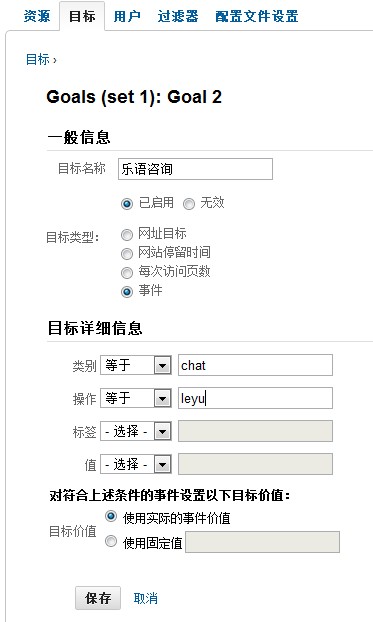373x622 pixels.
Task: Click the 目标 breadcrumb link
Action: 38,60
